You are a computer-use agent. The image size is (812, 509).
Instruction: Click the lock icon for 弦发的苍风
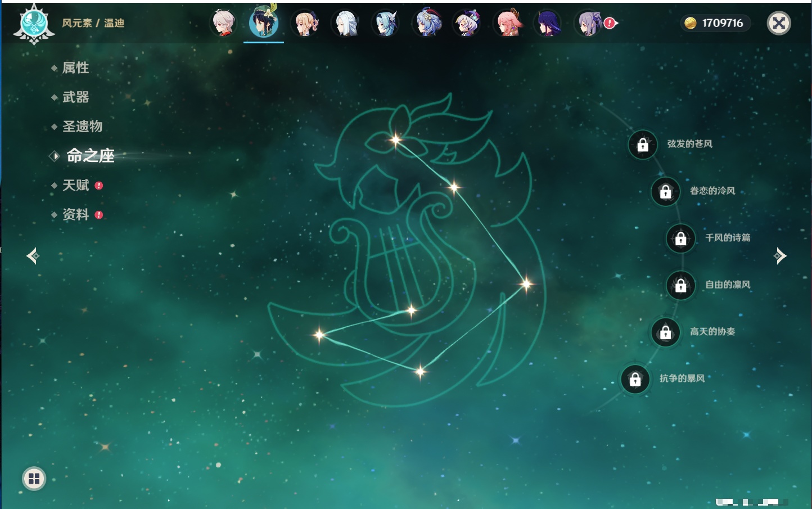[643, 145]
